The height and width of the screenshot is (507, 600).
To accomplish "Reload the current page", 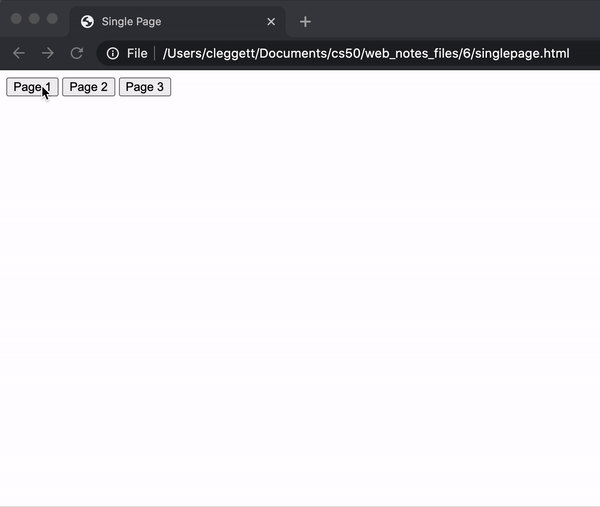I will pyautogui.click(x=76, y=53).
